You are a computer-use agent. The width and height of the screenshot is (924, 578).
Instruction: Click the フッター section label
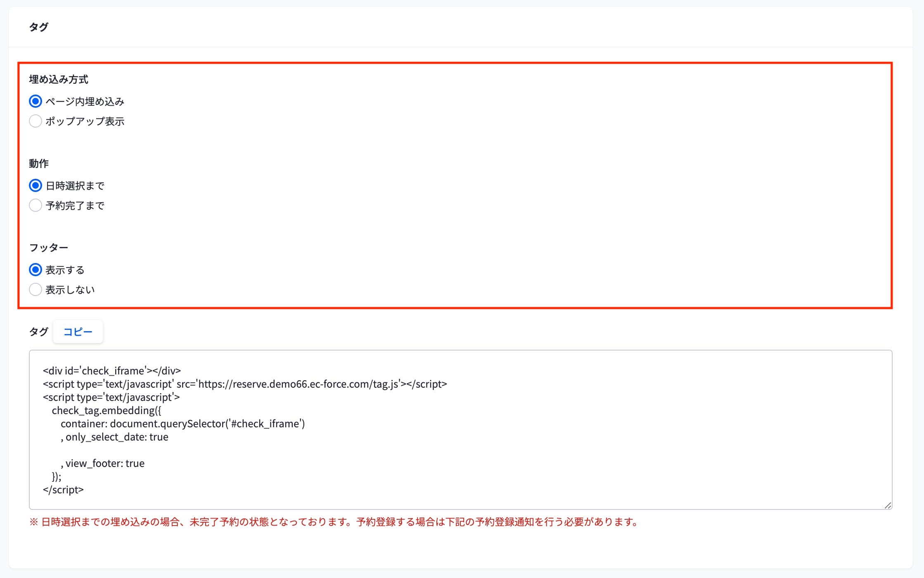pyautogui.click(x=49, y=248)
